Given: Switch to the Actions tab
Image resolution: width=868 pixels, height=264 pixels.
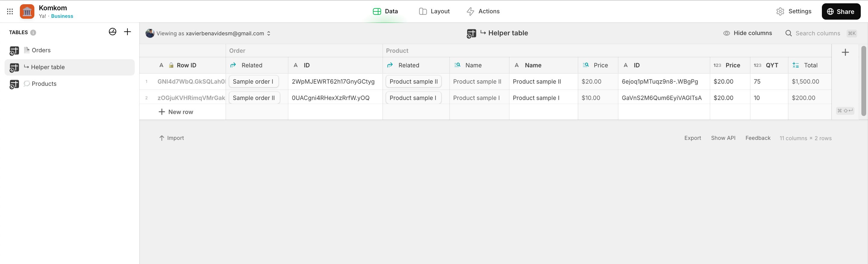Looking at the screenshot, I should click(x=483, y=11).
